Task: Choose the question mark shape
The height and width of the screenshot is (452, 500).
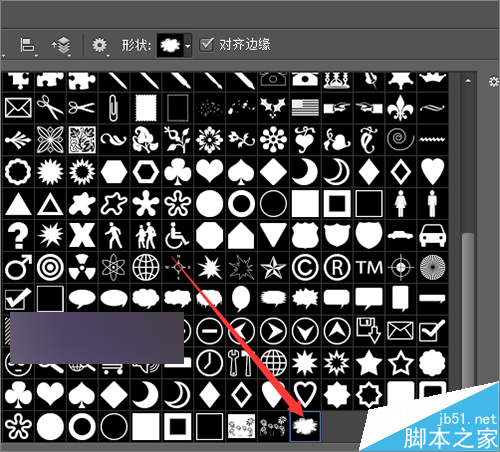Action: (x=18, y=235)
